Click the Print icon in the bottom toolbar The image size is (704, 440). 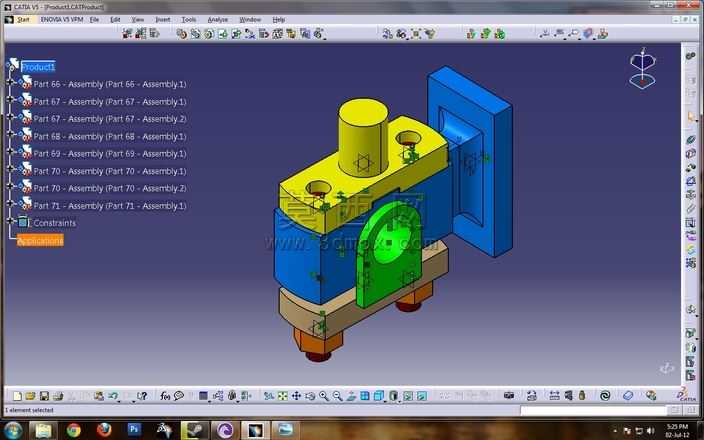(x=58, y=396)
